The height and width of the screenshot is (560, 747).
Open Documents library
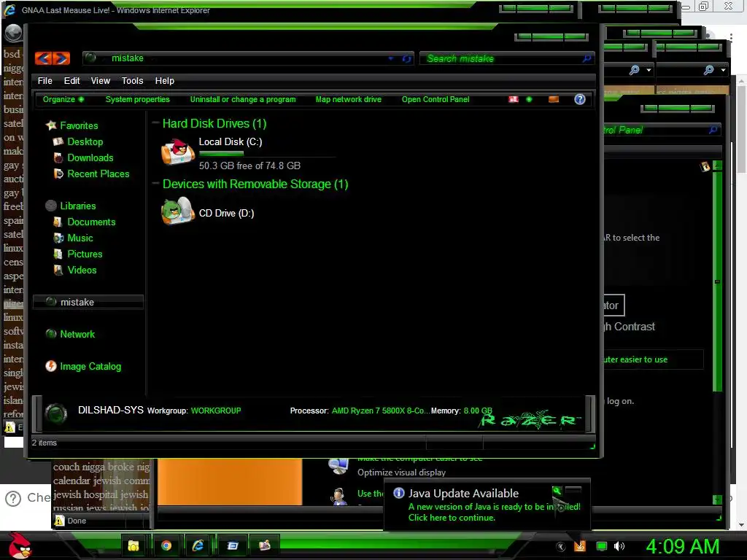tap(91, 222)
